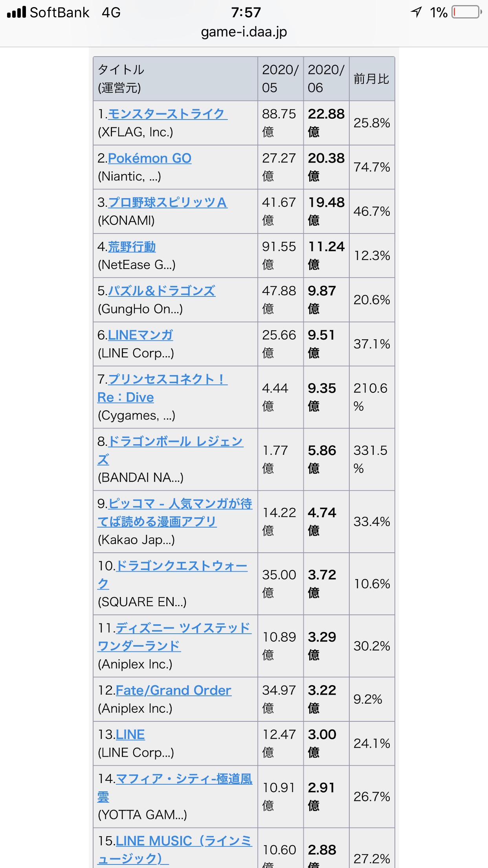Tap the location arrow status icon
Image resolution: width=488 pixels, height=868 pixels.
[x=416, y=12]
